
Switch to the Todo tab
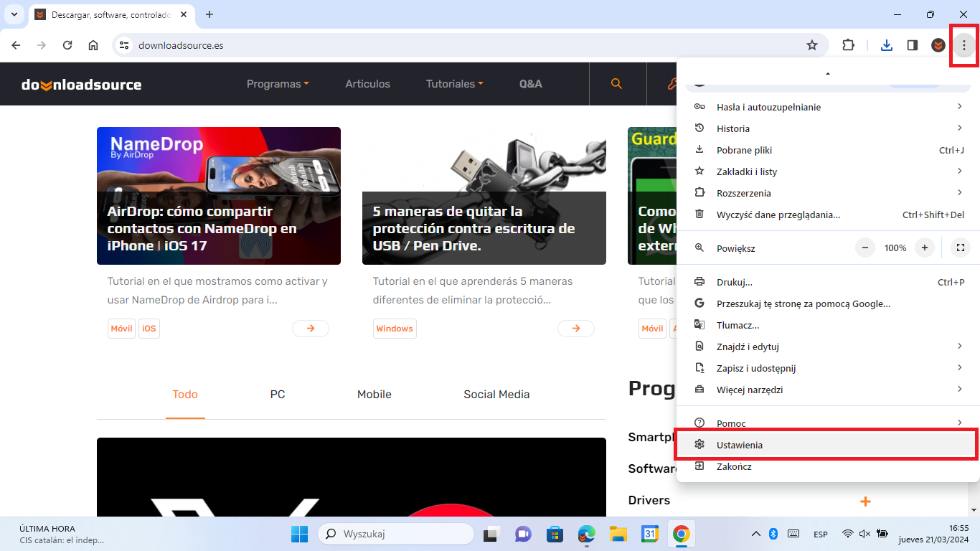pyautogui.click(x=185, y=395)
